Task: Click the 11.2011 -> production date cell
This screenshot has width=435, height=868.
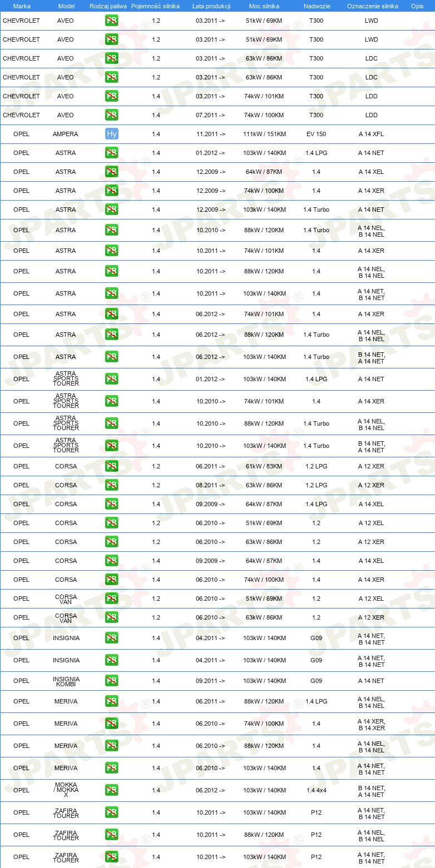Action: (x=211, y=134)
